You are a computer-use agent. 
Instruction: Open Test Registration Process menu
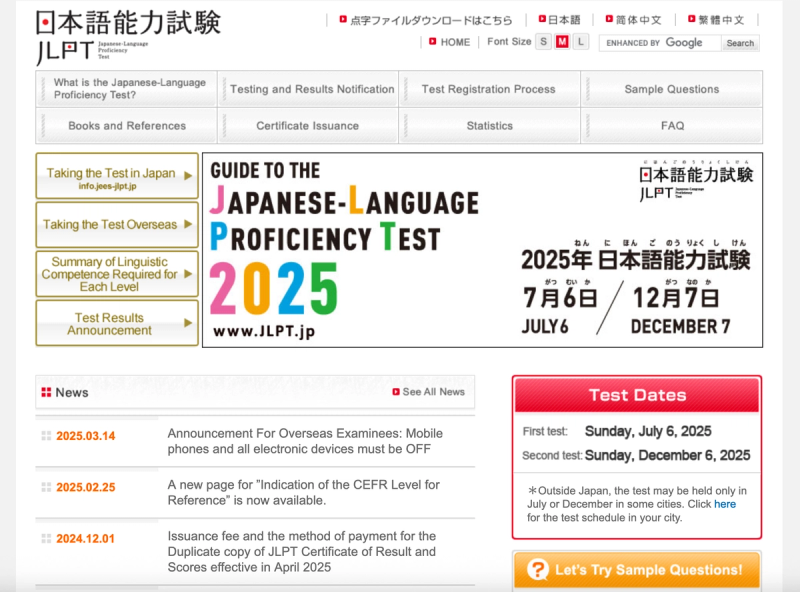[489, 89]
